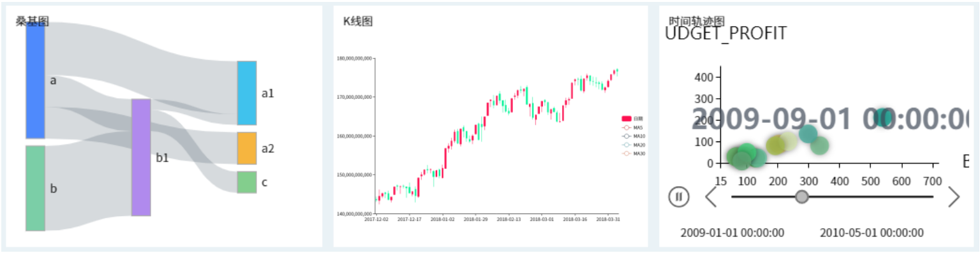Select green node b in Sankey
This screenshot has width=980, height=253.
coord(35,188)
